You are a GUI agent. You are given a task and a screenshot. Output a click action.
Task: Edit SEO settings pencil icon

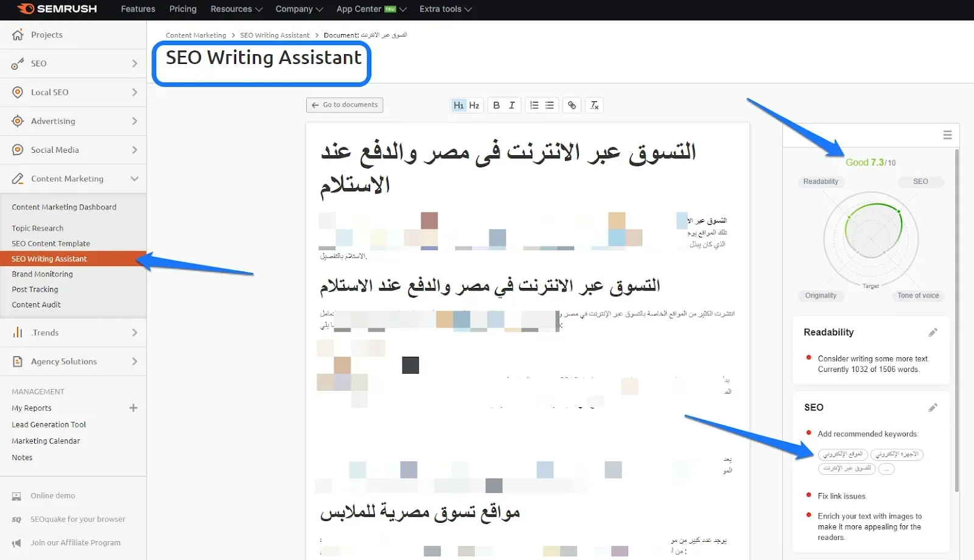click(x=933, y=408)
